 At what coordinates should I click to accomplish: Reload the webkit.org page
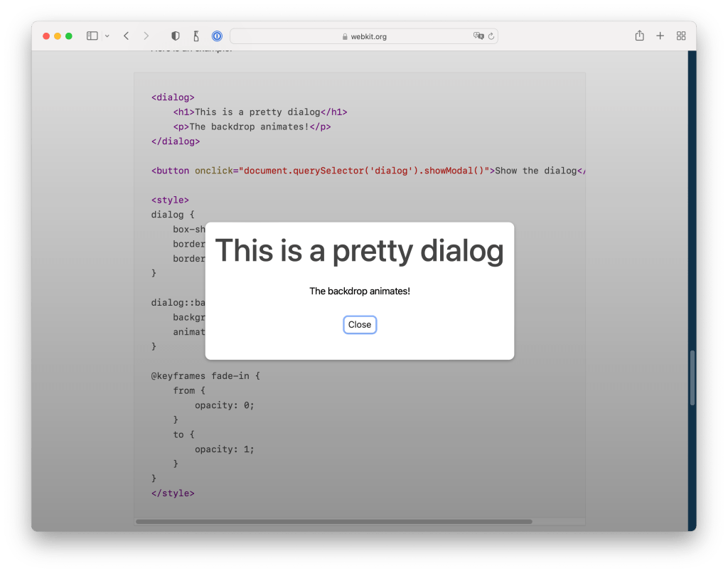point(491,36)
